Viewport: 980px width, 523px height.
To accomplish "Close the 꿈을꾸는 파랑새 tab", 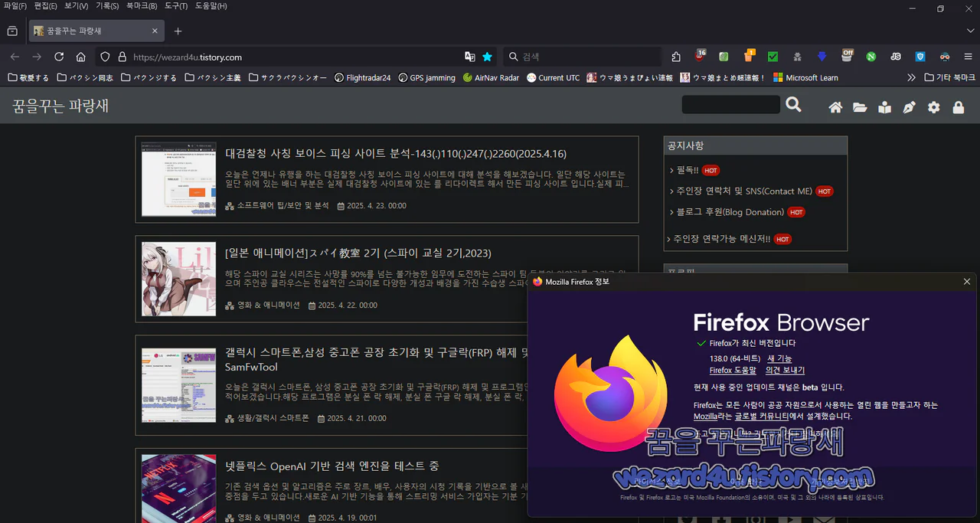I will tap(154, 31).
